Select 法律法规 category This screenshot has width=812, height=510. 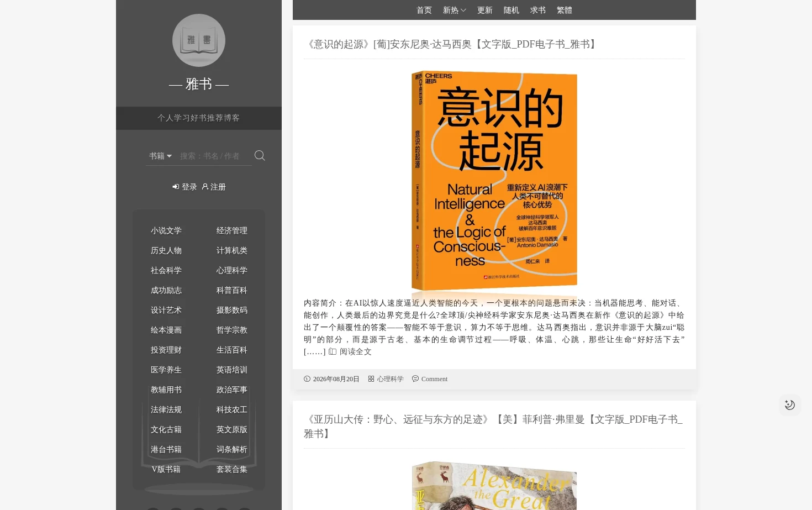click(166, 409)
